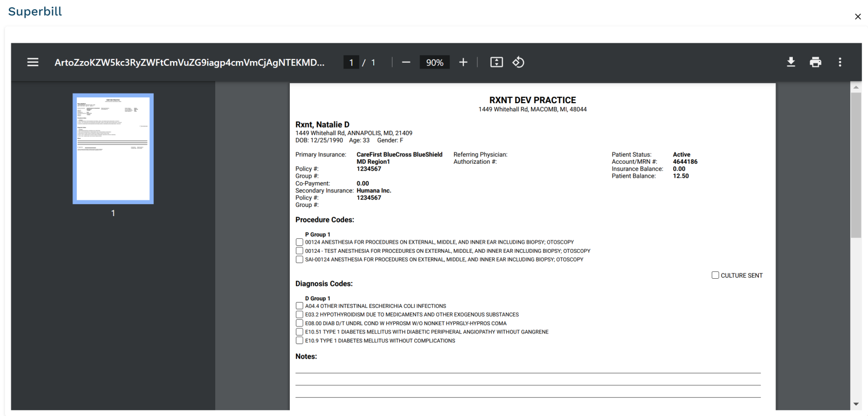This screenshot has height=416, width=868.
Task: Print the superbill document
Action: click(816, 62)
